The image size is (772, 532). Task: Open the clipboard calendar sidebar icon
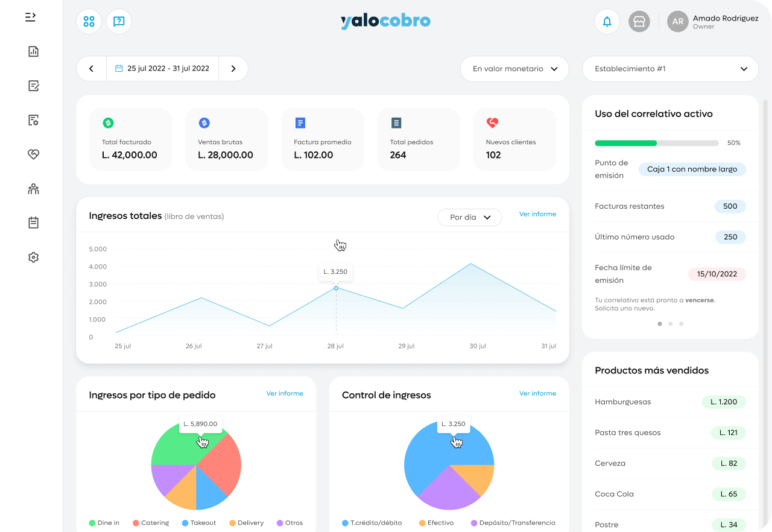33,223
